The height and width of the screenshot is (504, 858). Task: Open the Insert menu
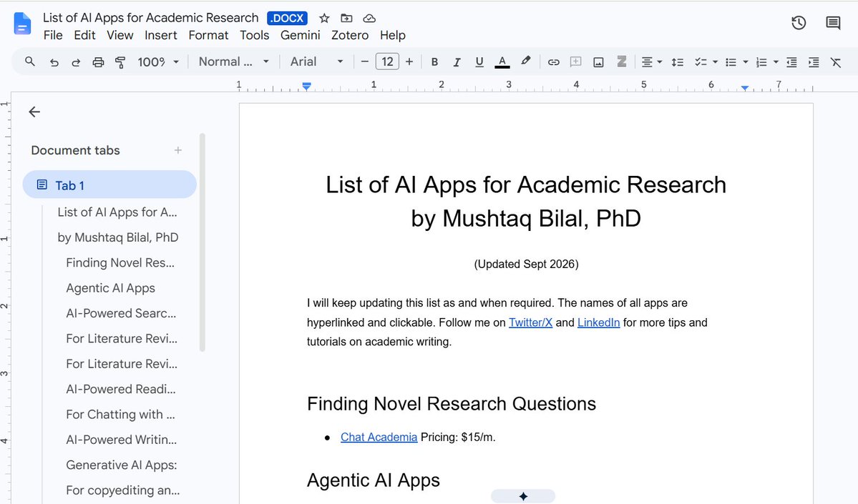click(x=160, y=35)
